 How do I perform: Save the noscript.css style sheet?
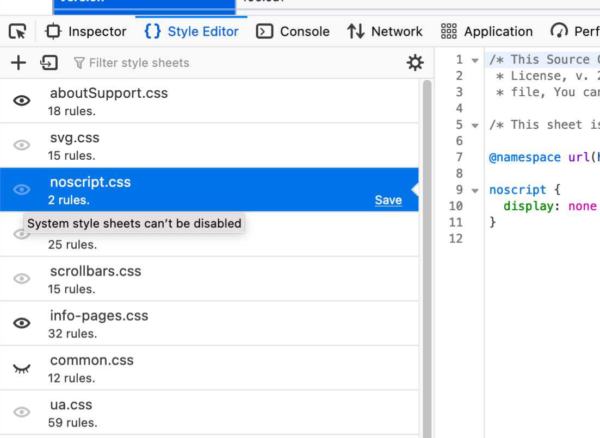pos(388,200)
